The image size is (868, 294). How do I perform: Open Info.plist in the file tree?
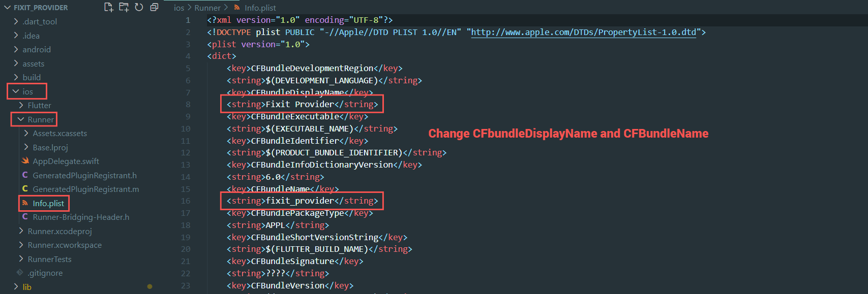(48, 203)
